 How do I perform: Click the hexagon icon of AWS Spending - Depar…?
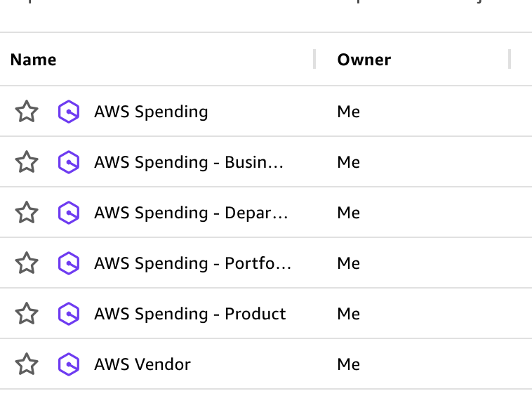[x=68, y=213]
